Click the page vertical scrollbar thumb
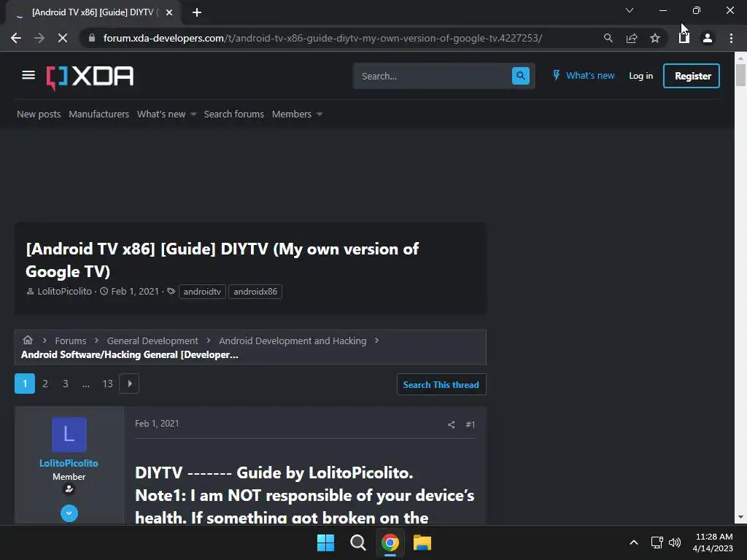Image resolution: width=747 pixels, height=560 pixels. coord(740,75)
